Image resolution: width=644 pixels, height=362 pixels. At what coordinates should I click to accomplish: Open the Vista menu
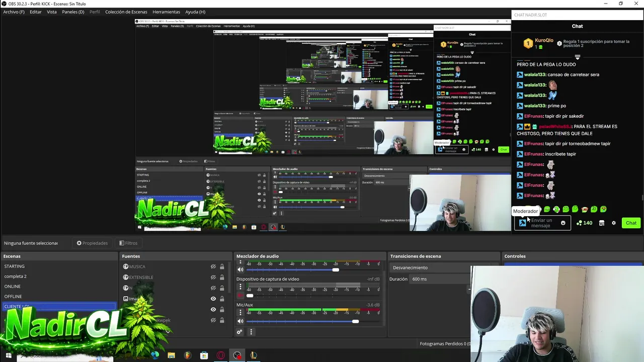[x=52, y=12]
